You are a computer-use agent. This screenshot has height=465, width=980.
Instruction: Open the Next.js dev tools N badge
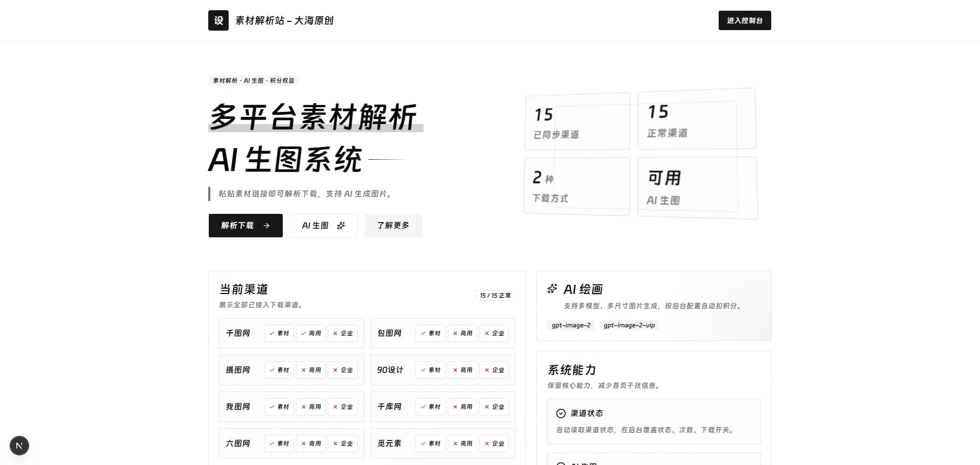coord(19,446)
